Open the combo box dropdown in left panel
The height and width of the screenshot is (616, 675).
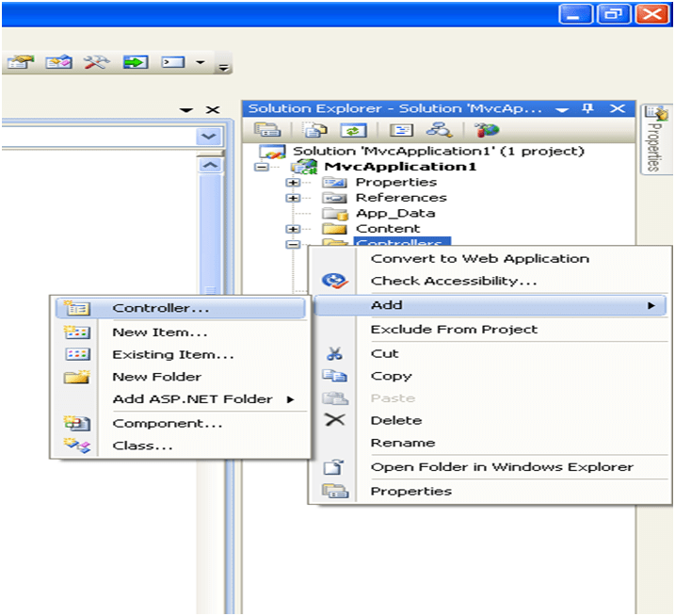(208, 137)
